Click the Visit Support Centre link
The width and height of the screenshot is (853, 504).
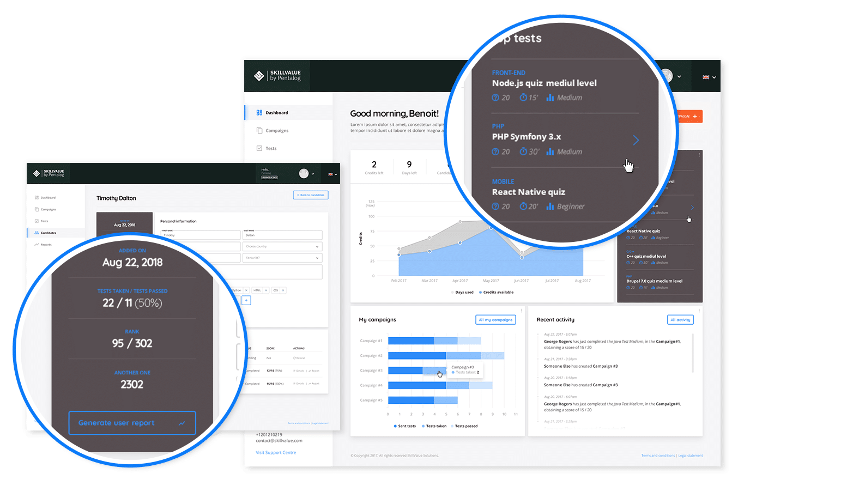(276, 453)
